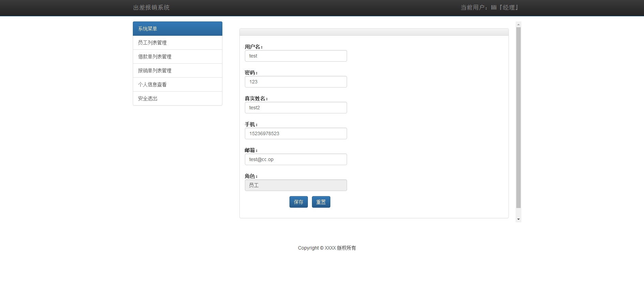This screenshot has width=644, height=303.
Task: Click the vertical scrollbar thumb
Action: click(x=518, y=117)
